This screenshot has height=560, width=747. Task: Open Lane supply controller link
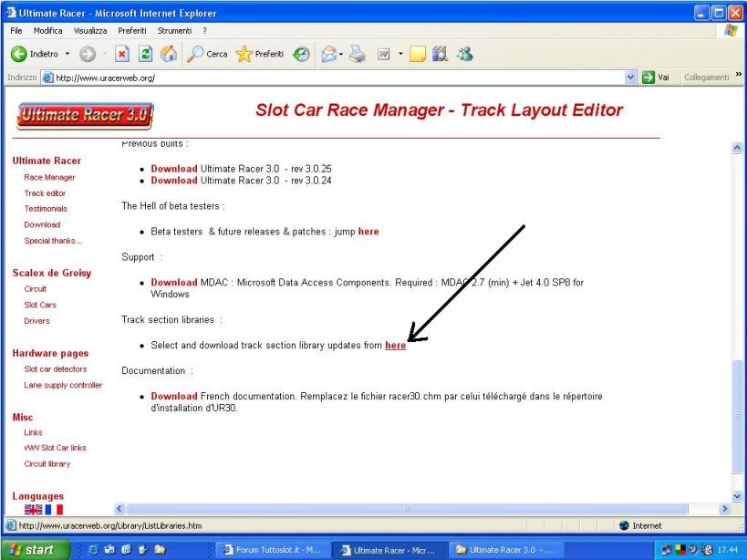63,385
